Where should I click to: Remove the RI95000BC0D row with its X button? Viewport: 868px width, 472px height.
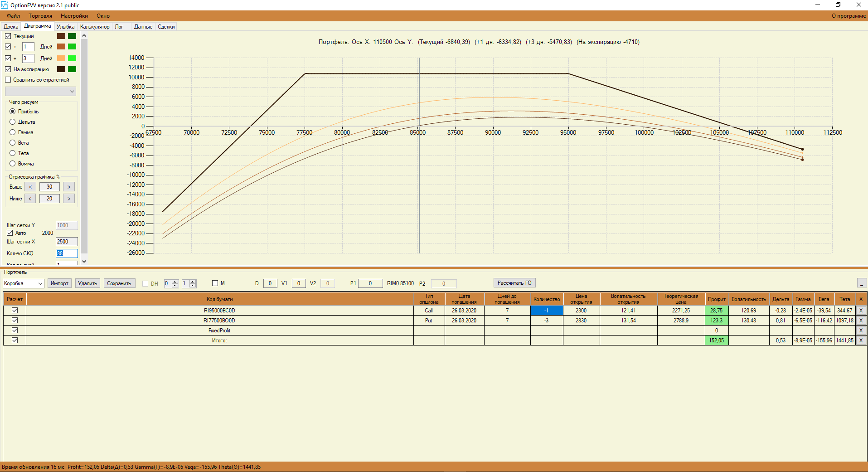click(861, 311)
